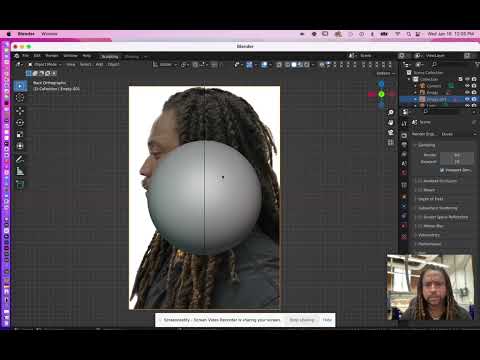The height and width of the screenshot is (360, 480).
Task: Select the Annotate pencil tool
Action: tap(20, 159)
